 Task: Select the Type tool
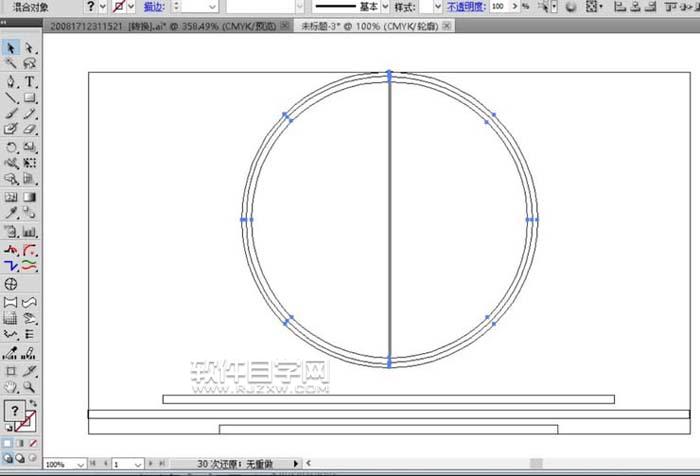point(30,81)
